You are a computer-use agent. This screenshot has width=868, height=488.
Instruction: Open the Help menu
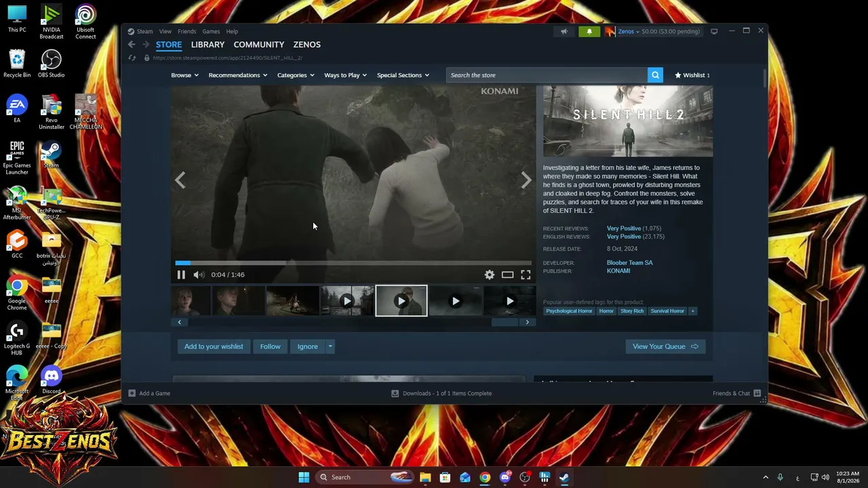(x=232, y=31)
